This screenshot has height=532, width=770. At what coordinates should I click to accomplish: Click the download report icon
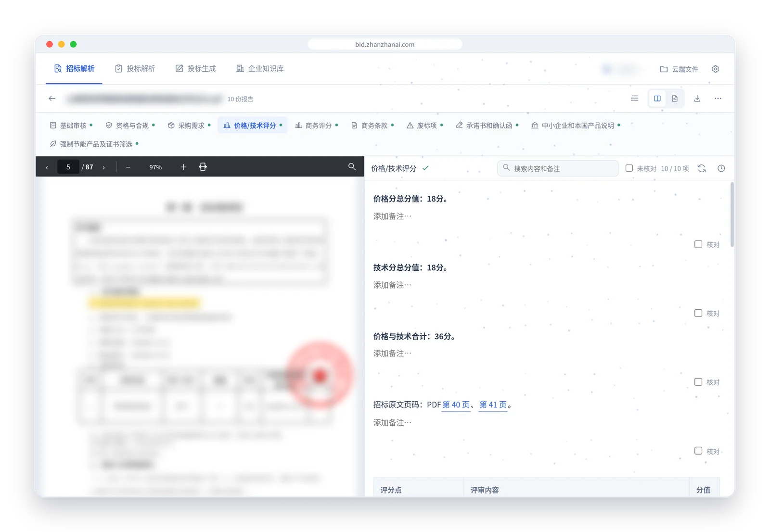pyautogui.click(x=697, y=99)
